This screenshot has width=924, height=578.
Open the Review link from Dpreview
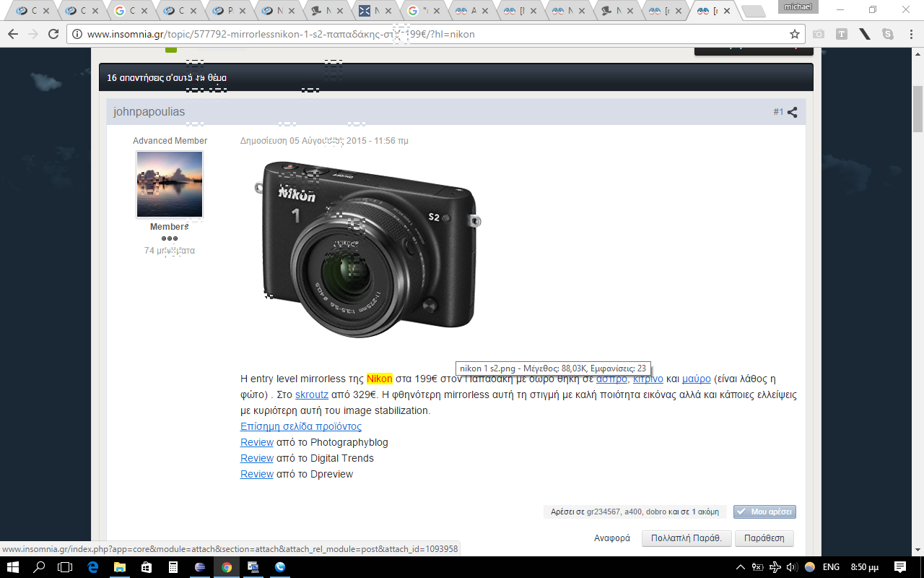click(x=257, y=474)
